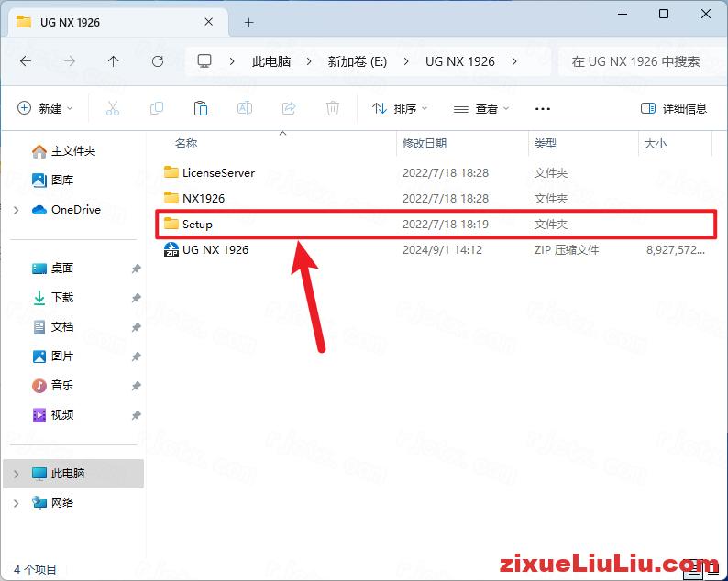This screenshot has width=728, height=581.
Task: Click the 8,927,572 size cell
Action: click(676, 249)
